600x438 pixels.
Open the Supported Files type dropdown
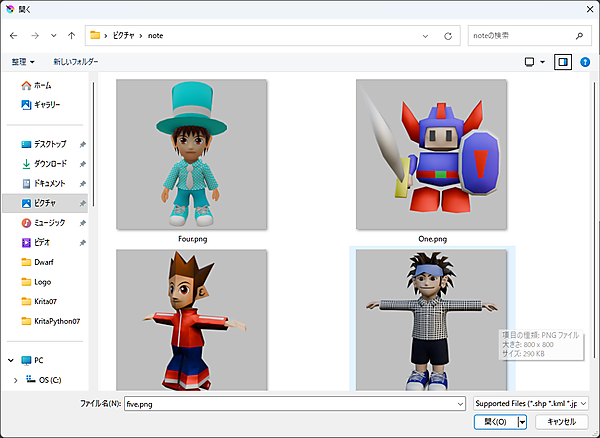tap(531, 403)
